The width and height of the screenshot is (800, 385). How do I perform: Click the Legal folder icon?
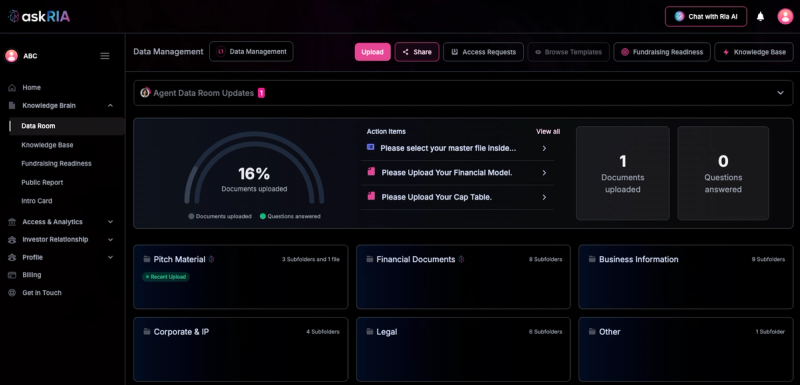369,331
